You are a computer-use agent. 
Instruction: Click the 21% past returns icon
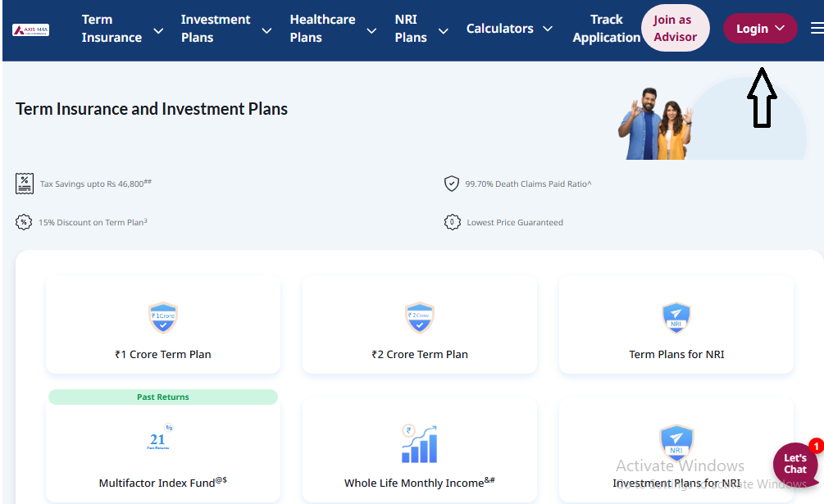pyautogui.click(x=160, y=437)
